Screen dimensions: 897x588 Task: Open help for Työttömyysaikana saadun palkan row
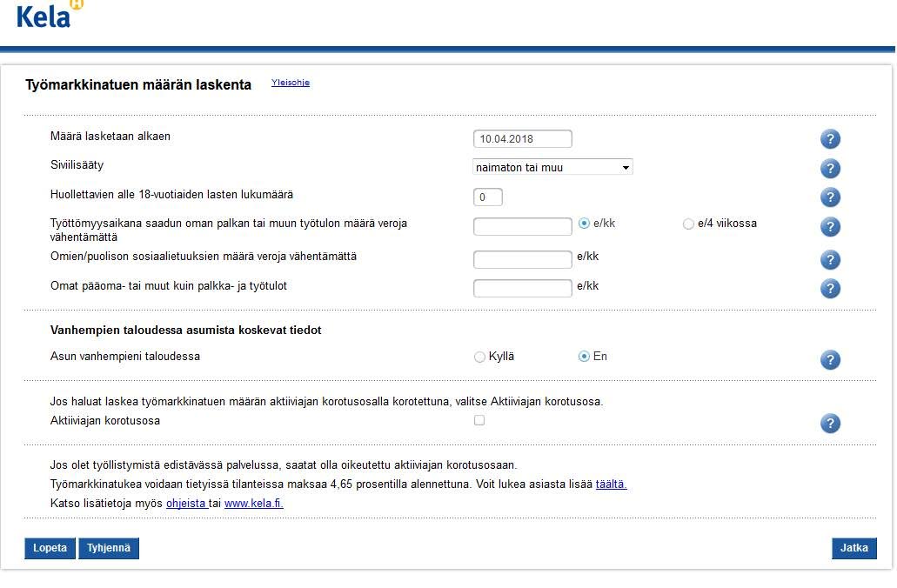(x=830, y=226)
